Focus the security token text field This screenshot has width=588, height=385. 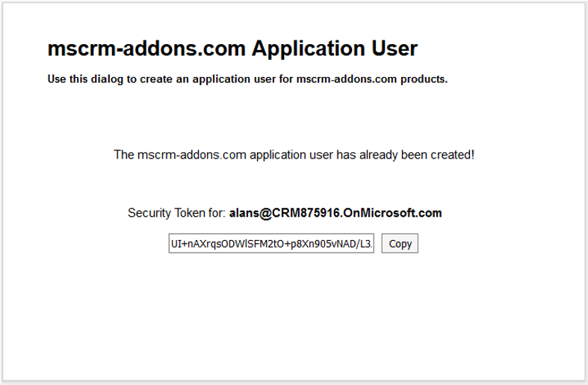click(x=271, y=244)
